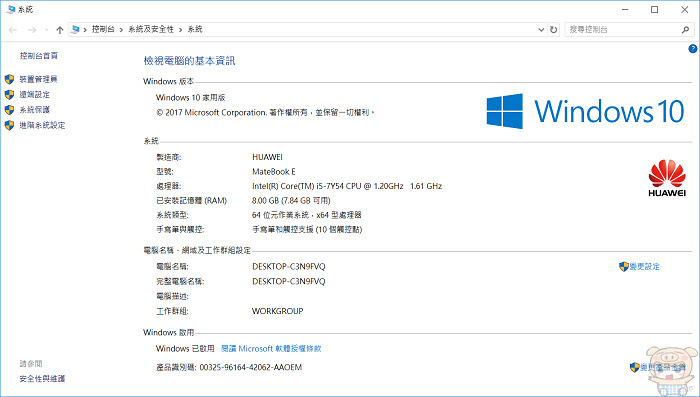Click the computer icon in the address bar

tap(75, 29)
